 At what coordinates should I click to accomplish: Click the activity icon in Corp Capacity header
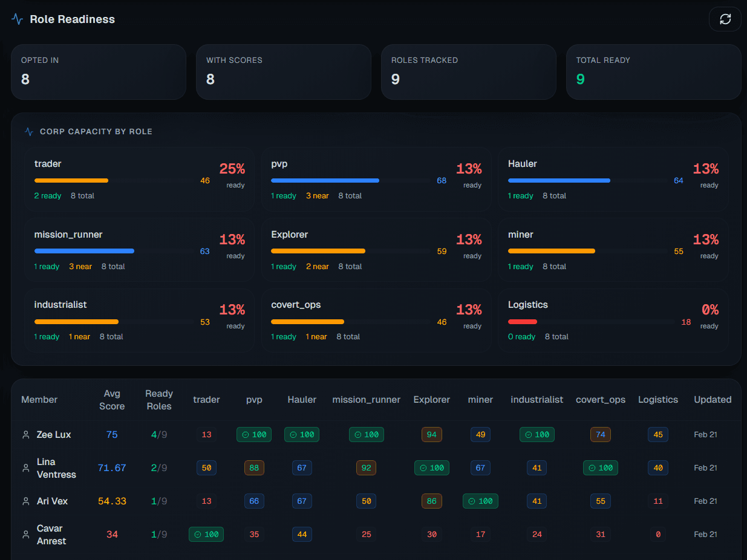tap(28, 131)
